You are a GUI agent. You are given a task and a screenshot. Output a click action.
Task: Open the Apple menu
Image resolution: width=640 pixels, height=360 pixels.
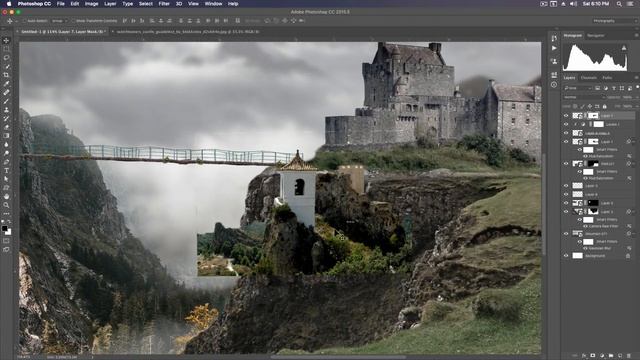point(9,4)
